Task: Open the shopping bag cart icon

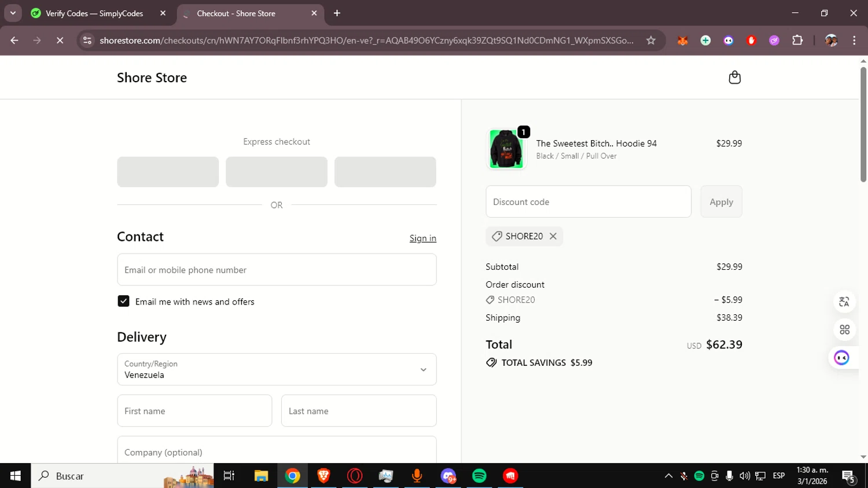Action: tap(734, 78)
